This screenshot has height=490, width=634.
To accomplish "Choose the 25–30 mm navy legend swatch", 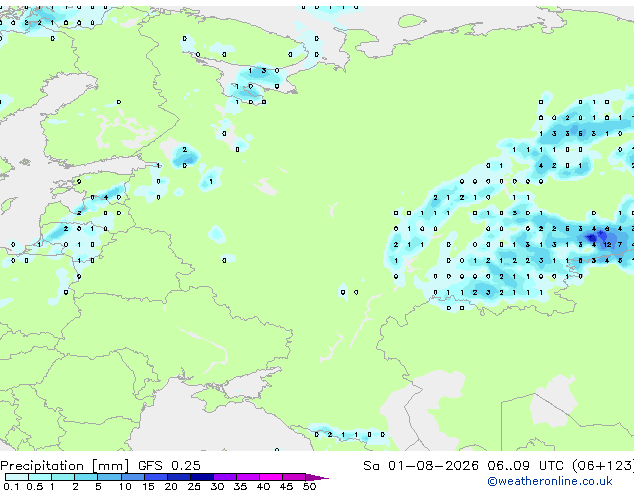I will click(202, 477).
